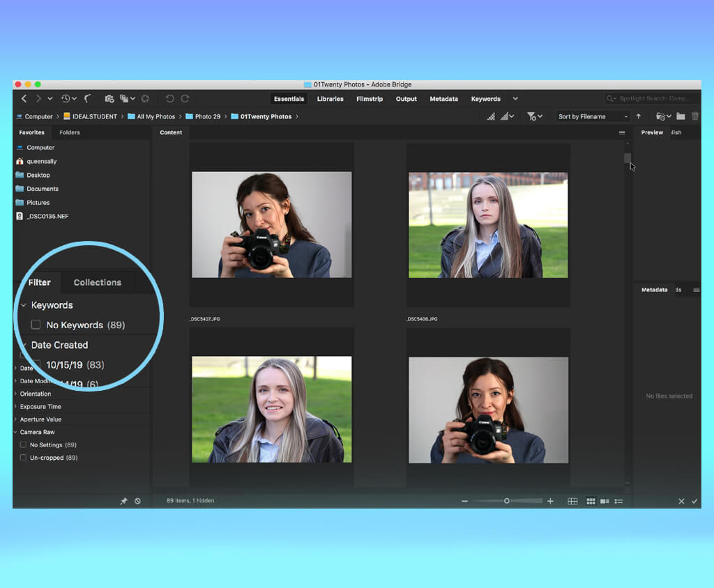This screenshot has height=588, width=714.
Task: Switch to the Metadata workspace
Action: tap(444, 99)
